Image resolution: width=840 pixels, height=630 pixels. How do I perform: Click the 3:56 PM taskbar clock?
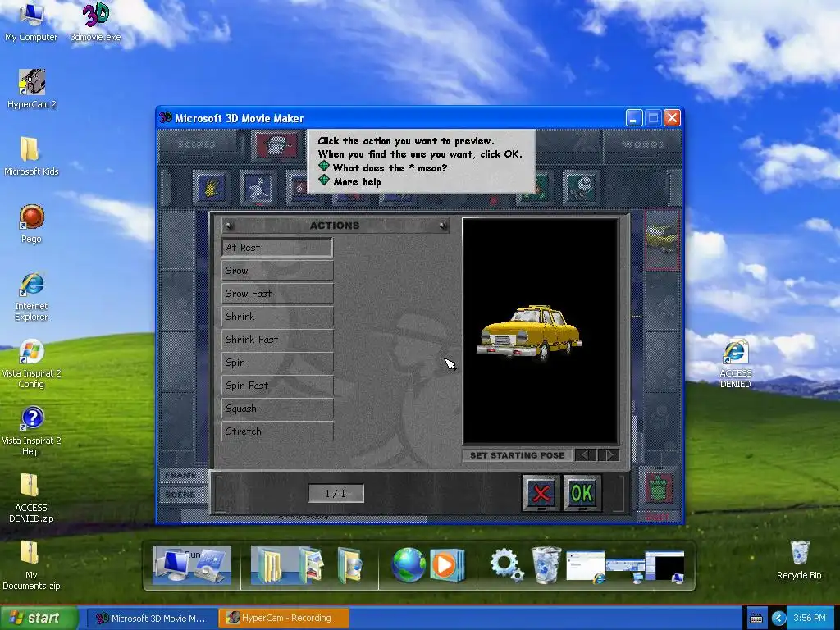(x=810, y=619)
